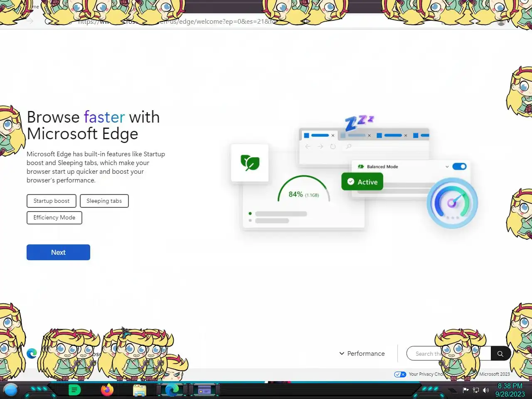The width and height of the screenshot is (532, 399).
Task: Click the search magnifier button
Action: (500, 354)
